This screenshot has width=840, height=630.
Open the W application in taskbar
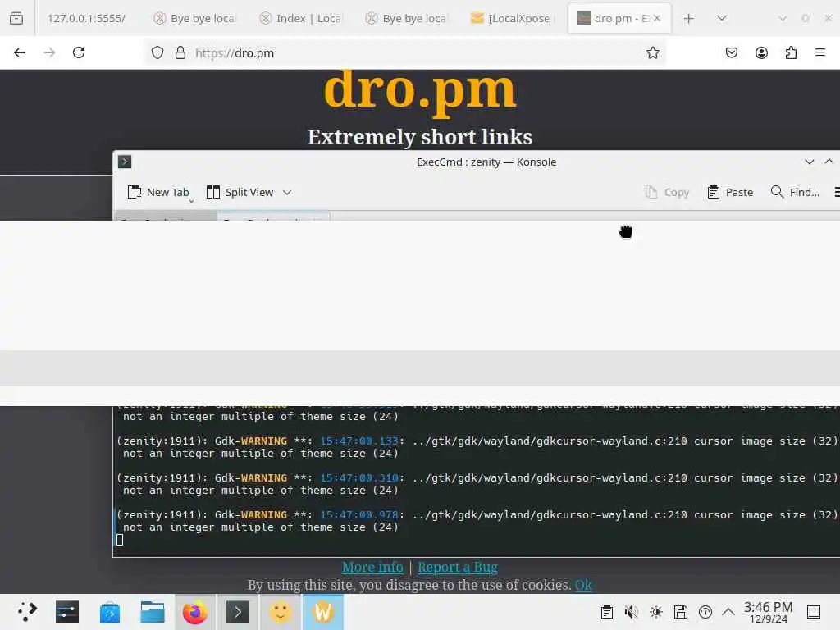point(323,612)
